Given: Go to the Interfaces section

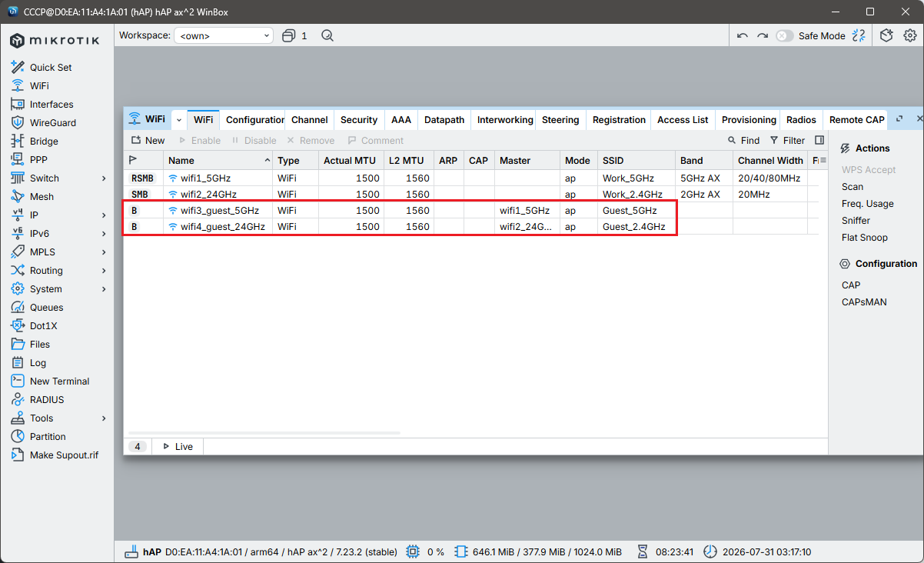Looking at the screenshot, I should pyautogui.click(x=52, y=104).
